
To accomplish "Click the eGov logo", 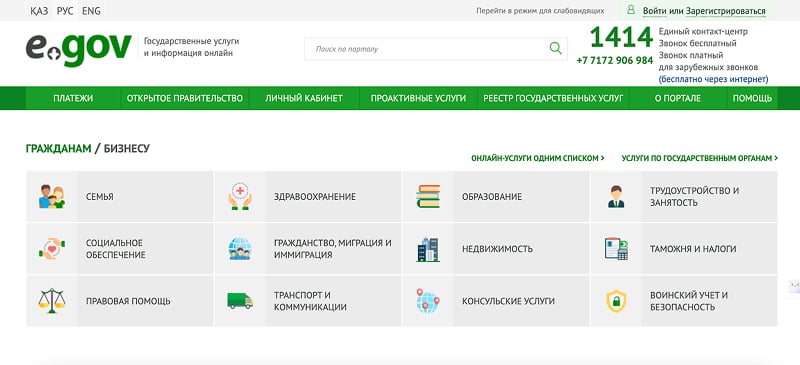I will point(79,50).
